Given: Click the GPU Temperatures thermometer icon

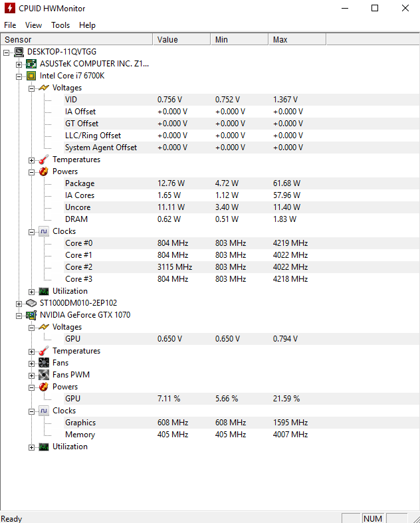Looking at the screenshot, I should coord(44,351).
